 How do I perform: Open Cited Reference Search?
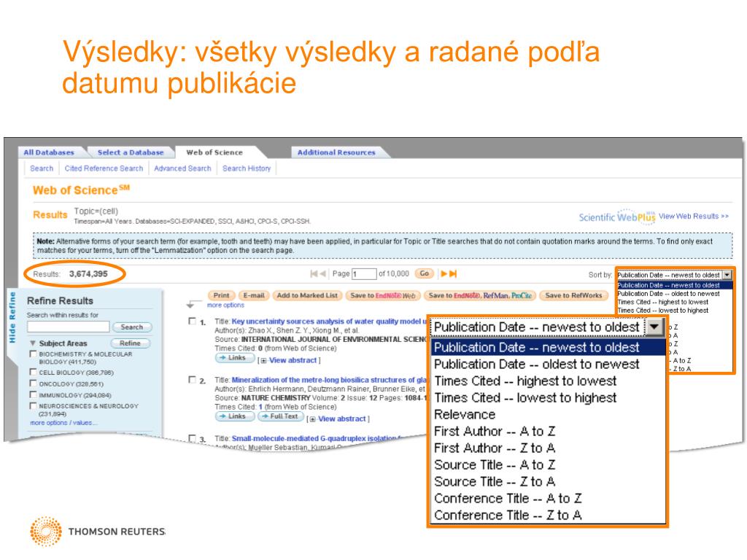(x=104, y=168)
